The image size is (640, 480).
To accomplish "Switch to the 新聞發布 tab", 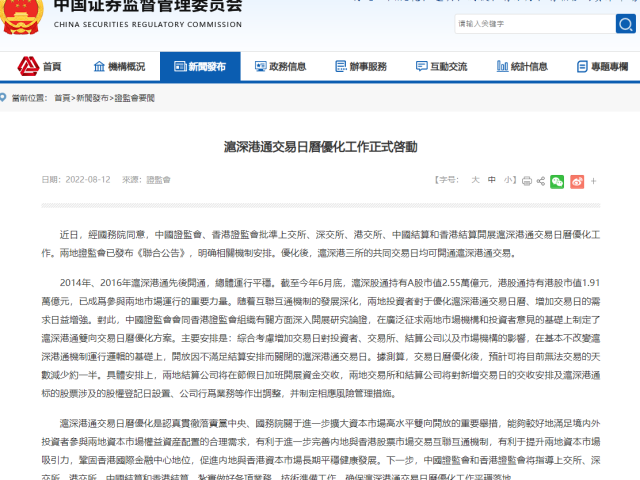I will click(x=199, y=67).
